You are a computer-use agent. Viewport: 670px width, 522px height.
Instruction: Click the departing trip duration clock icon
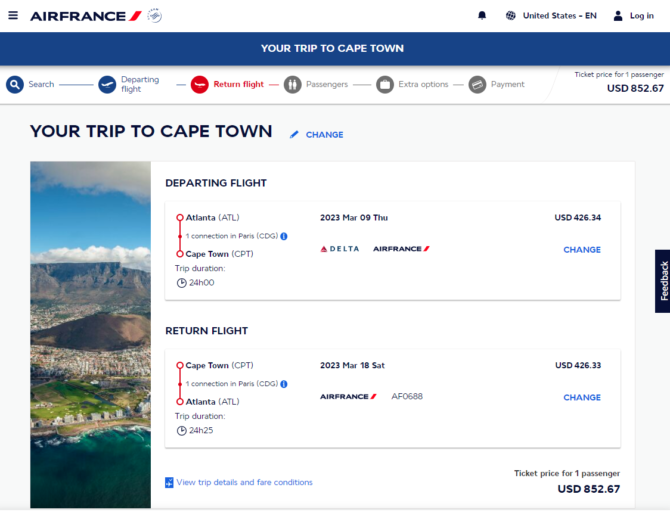[181, 283]
